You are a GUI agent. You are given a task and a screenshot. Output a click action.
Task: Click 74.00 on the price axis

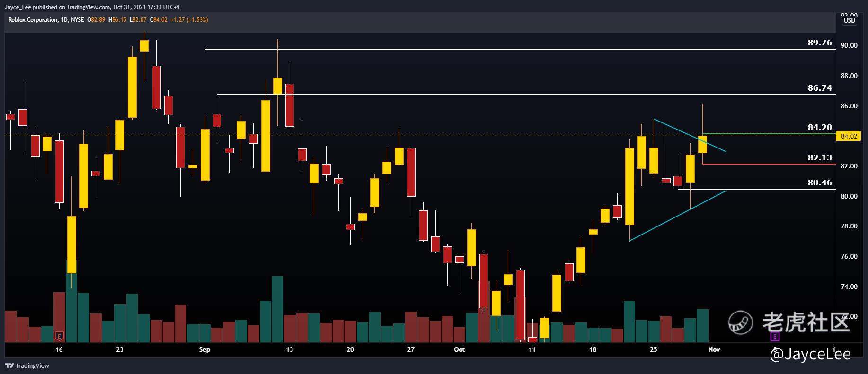click(849, 287)
